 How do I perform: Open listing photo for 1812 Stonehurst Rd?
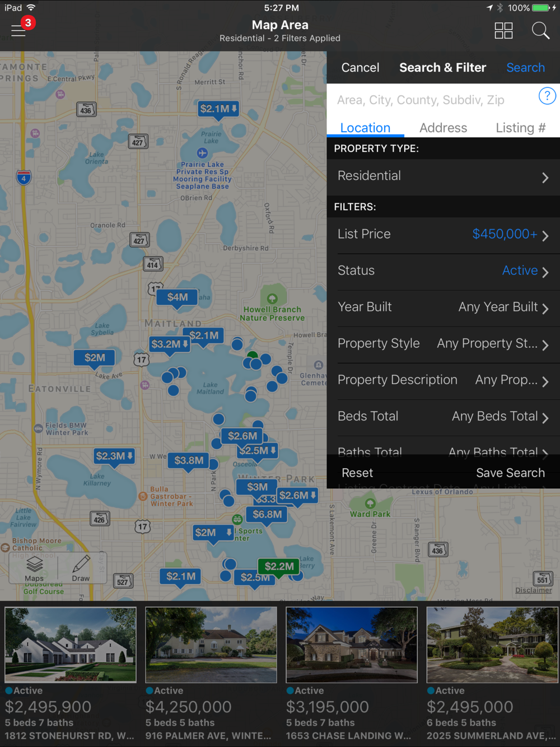click(71, 645)
